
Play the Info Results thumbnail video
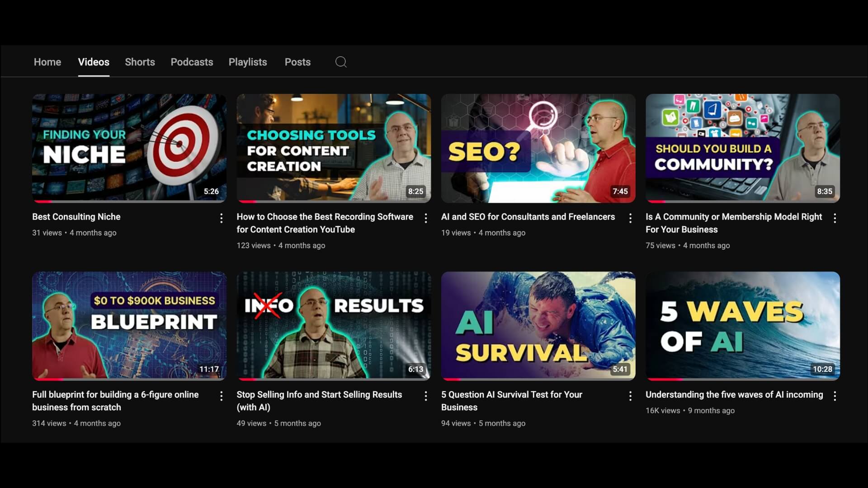point(334,326)
